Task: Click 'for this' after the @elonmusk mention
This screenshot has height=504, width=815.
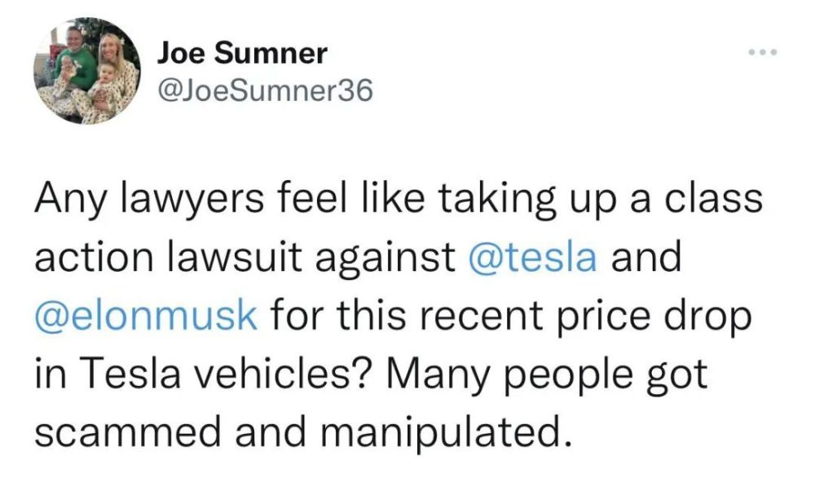Action: [x=337, y=316]
